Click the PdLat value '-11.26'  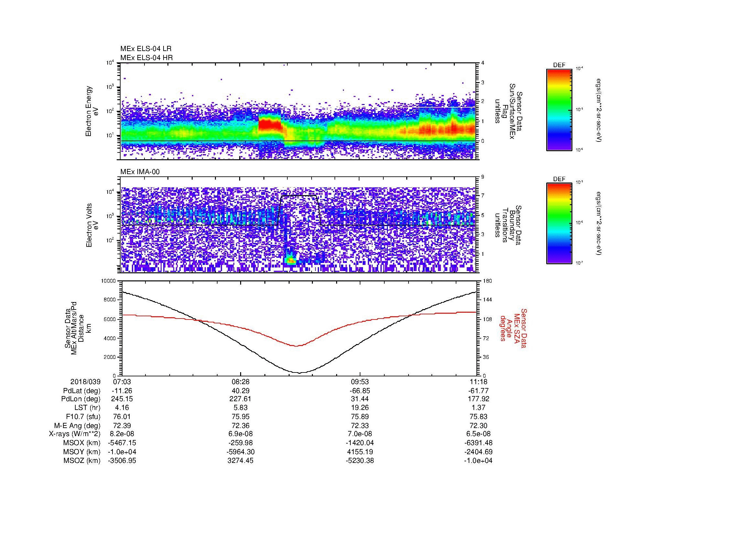pyautogui.click(x=122, y=391)
